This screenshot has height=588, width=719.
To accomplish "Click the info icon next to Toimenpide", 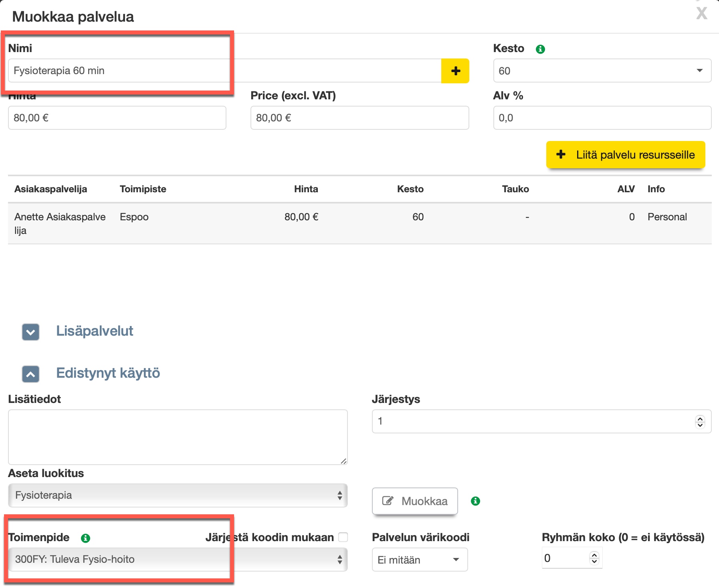I will 85,538.
